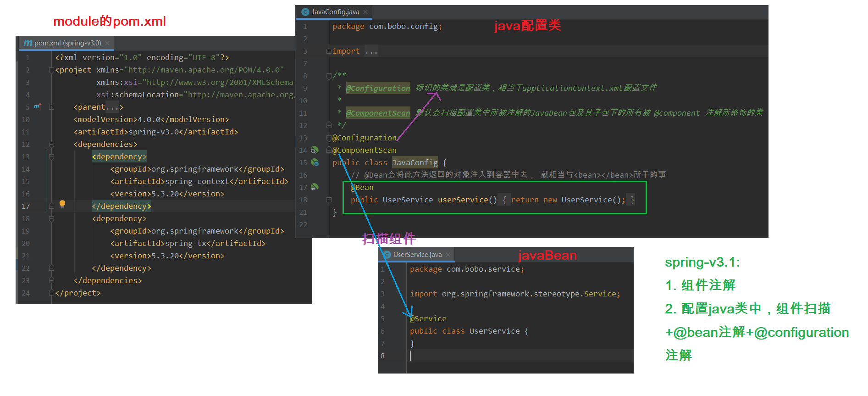Click the class icon on the JavaConfig.java tab
This screenshot has height=396, width=868.
pyautogui.click(x=305, y=12)
